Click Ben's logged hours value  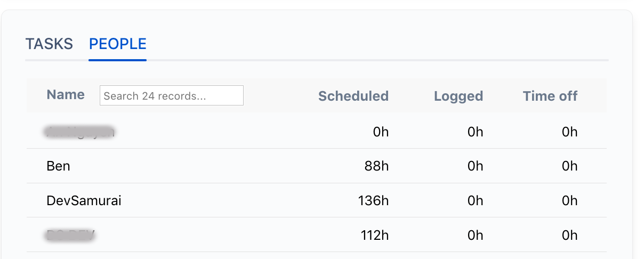tap(475, 166)
